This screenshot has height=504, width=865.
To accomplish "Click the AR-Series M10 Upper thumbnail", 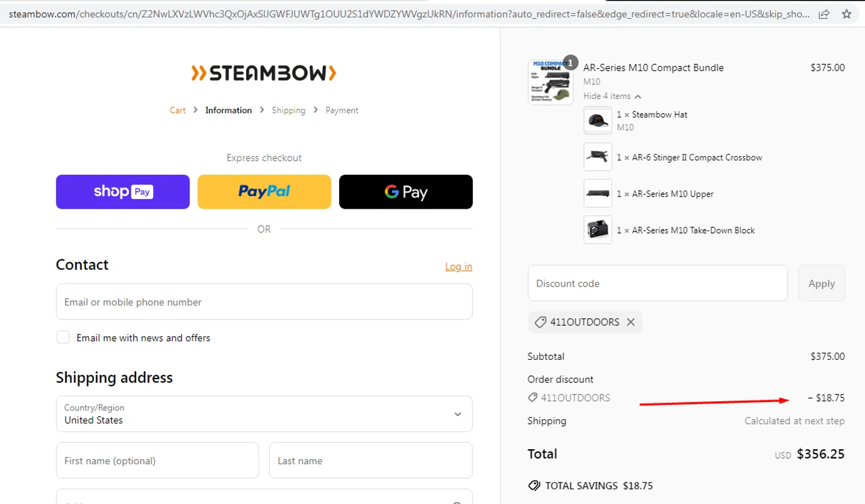I will [x=598, y=193].
